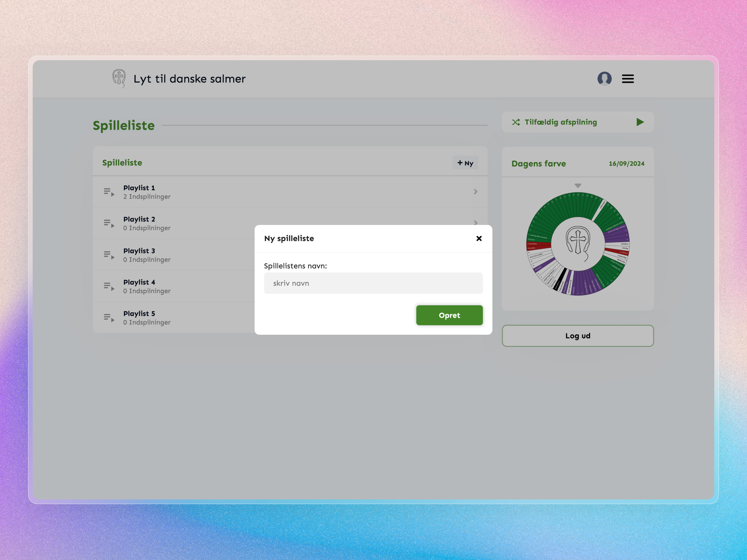Dismiss the Ny spilleliste dialog
Viewport: 747px width, 560px height.
coord(479,238)
